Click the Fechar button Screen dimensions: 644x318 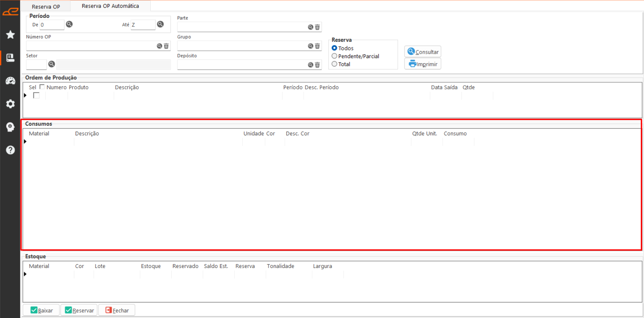[x=117, y=310]
